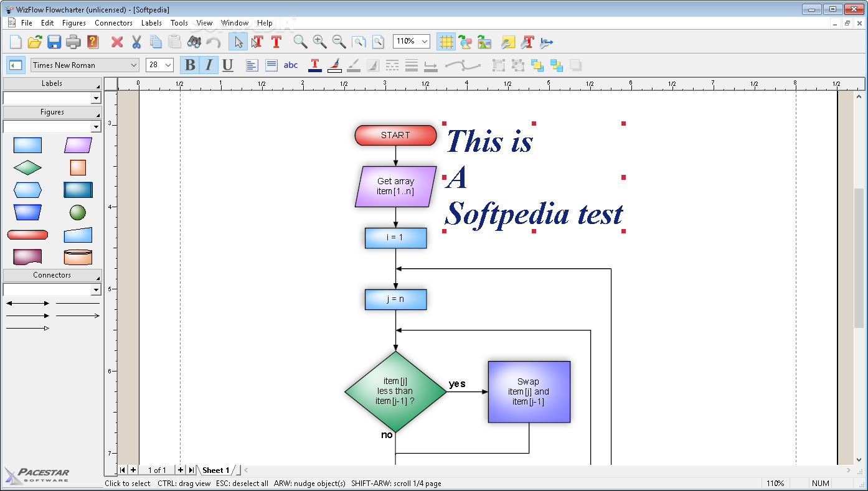Toggle the side panel with the green arrow button

pyautogui.click(x=16, y=65)
